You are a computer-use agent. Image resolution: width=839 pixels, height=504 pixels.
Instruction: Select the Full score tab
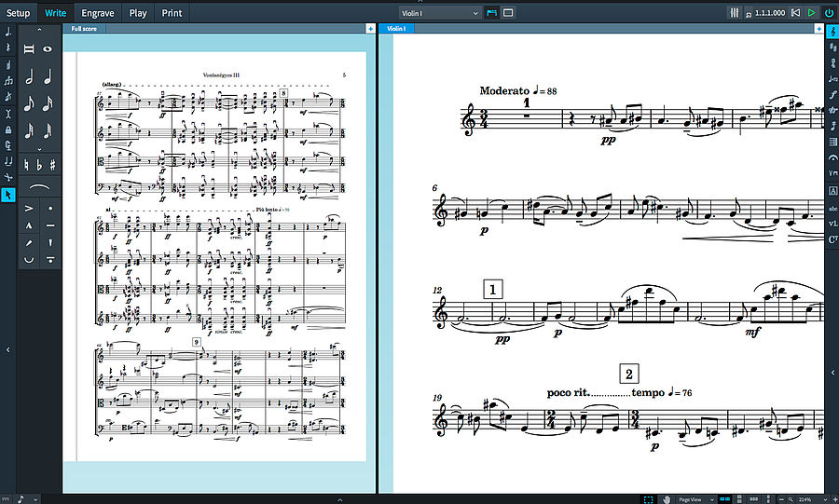point(84,28)
